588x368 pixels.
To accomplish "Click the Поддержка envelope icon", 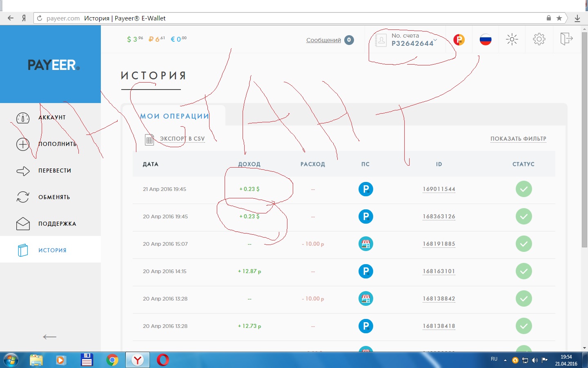I will (23, 224).
